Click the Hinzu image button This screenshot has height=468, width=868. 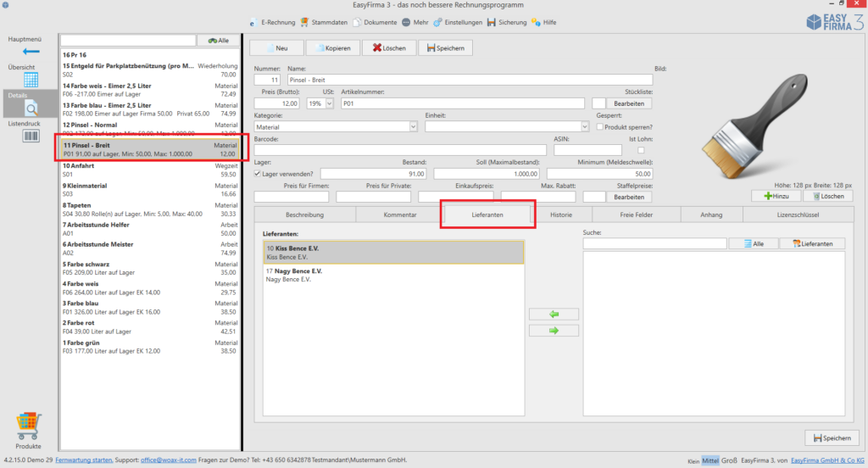pos(776,196)
